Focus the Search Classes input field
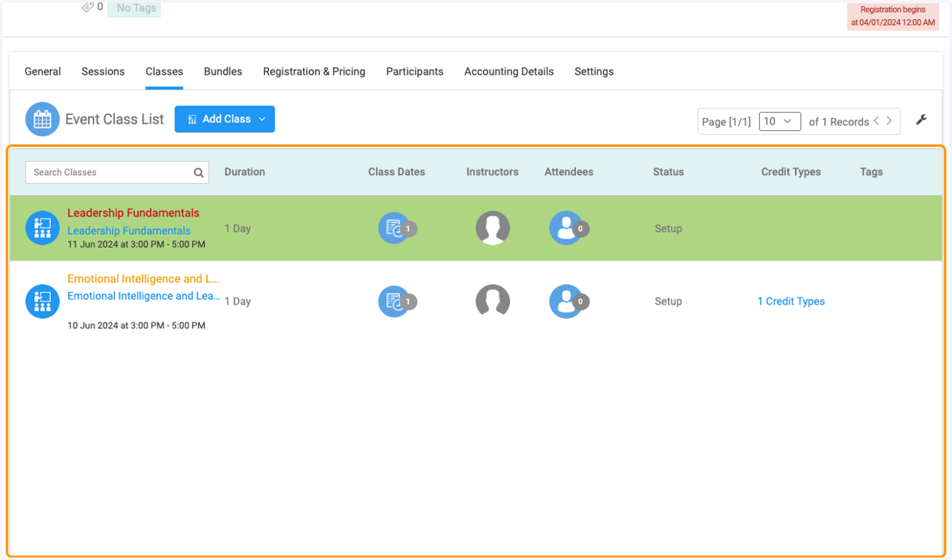Image resolution: width=952 pixels, height=560 pixels. 117,172
